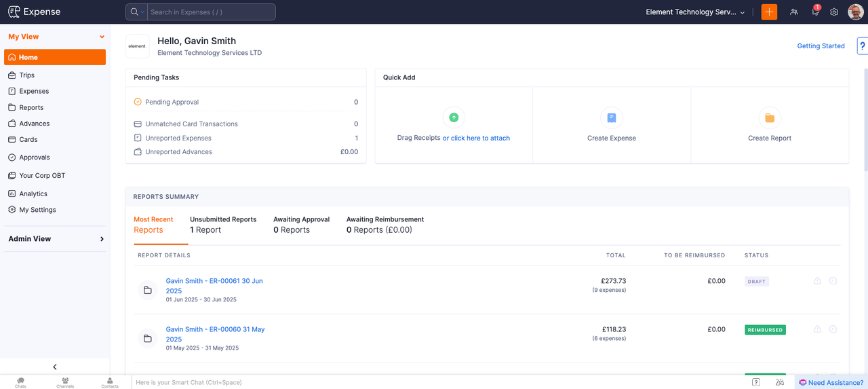Image resolution: width=868 pixels, height=389 pixels.
Task: Click the Create Expense receipt icon
Action: 612,117
